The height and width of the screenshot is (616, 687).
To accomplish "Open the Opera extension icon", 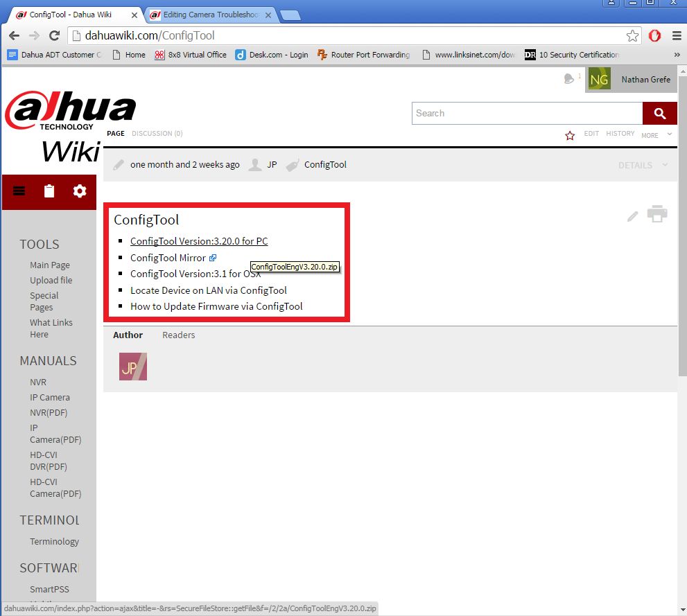I will click(654, 36).
